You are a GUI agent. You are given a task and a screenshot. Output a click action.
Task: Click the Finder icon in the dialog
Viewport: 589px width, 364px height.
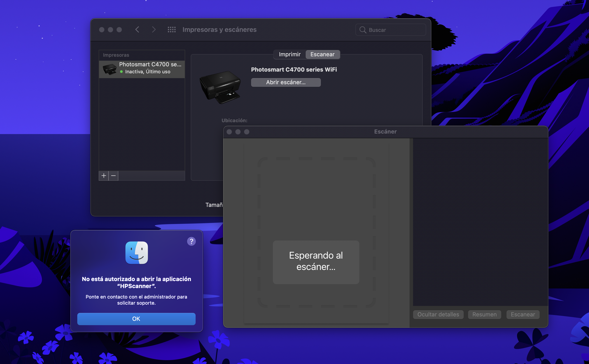click(x=136, y=253)
